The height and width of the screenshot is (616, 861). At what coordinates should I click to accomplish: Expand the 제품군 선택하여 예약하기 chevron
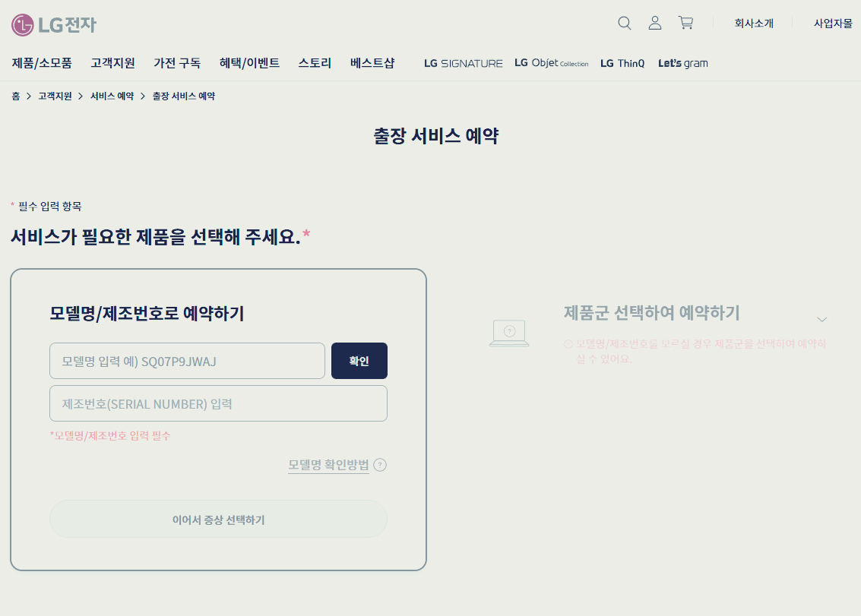coord(822,319)
